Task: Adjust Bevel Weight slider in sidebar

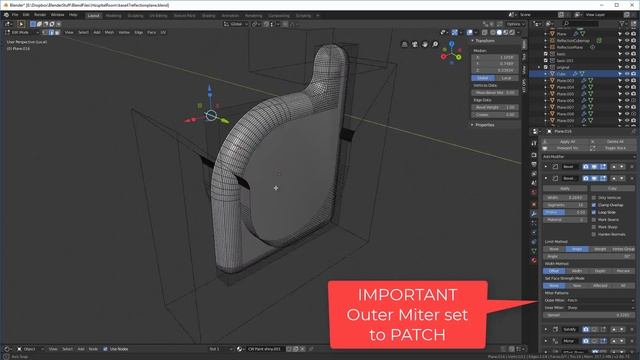Action: (x=495, y=107)
